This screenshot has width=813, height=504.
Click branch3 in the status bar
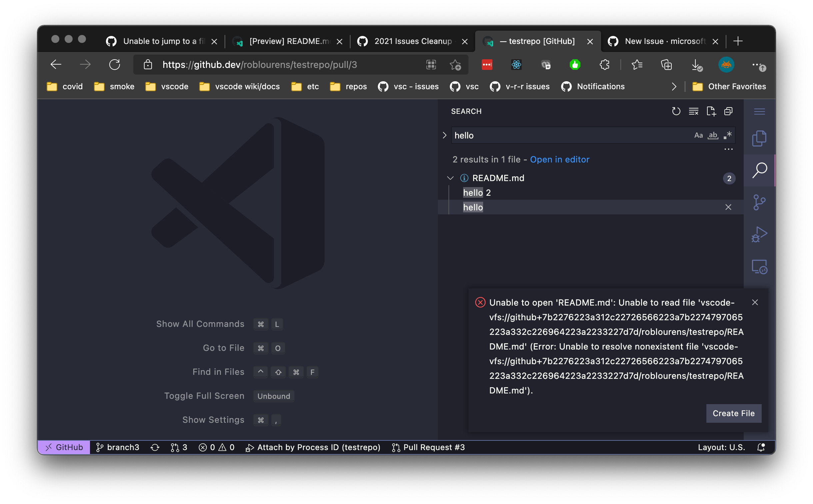coord(117,447)
